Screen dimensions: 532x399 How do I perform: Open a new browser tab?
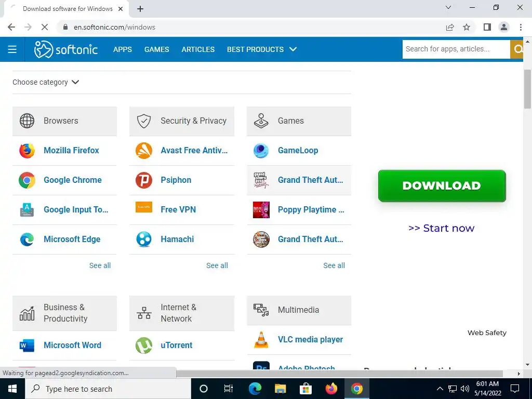[140, 9]
